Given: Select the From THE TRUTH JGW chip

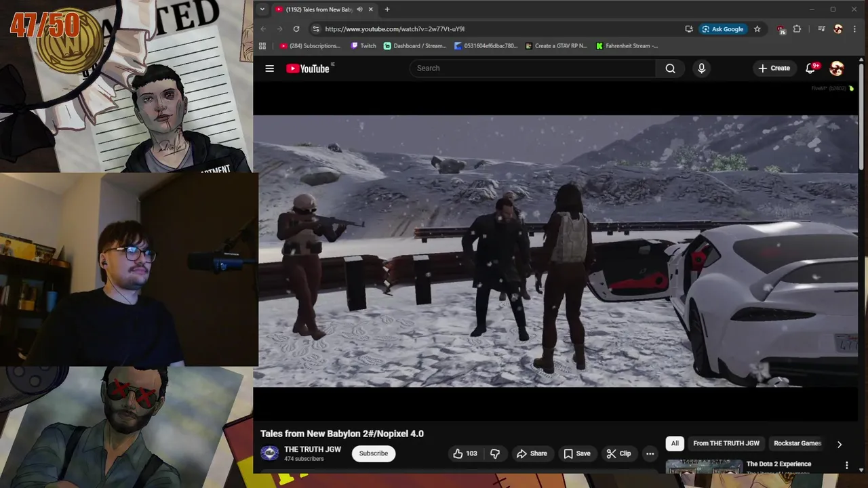Looking at the screenshot, I should coord(726,443).
